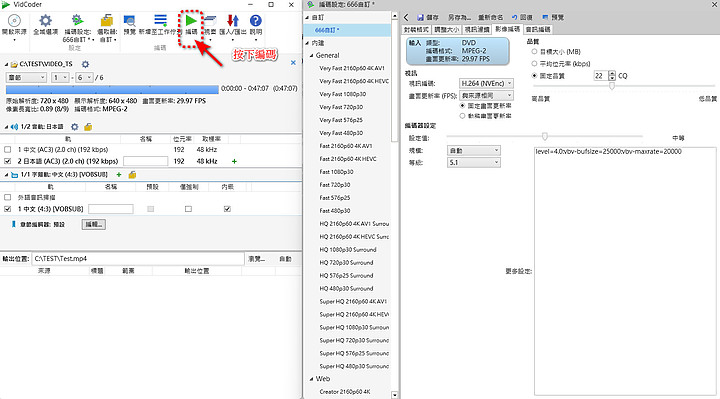720x399 pixels.
Task: Collapse the Web presets folder
Action: click(311, 379)
